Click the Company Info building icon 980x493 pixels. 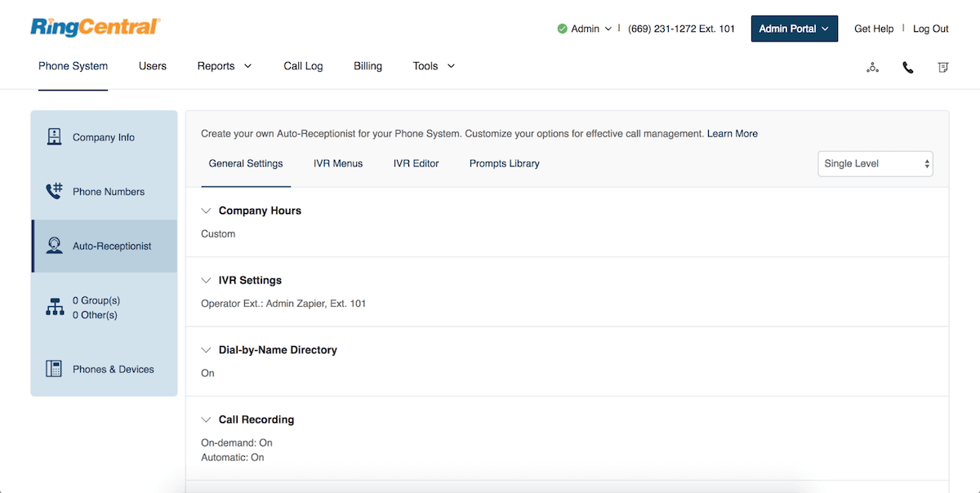[x=54, y=137]
